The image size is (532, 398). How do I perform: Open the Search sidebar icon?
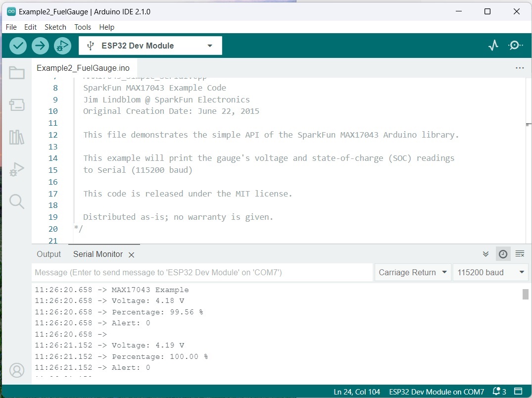pyautogui.click(x=17, y=201)
